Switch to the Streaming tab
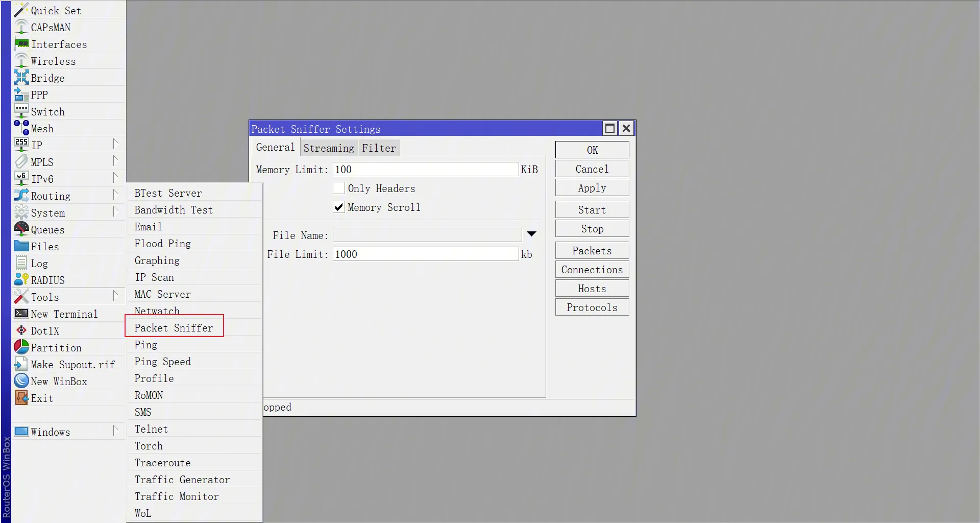The image size is (980, 523). (x=328, y=148)
